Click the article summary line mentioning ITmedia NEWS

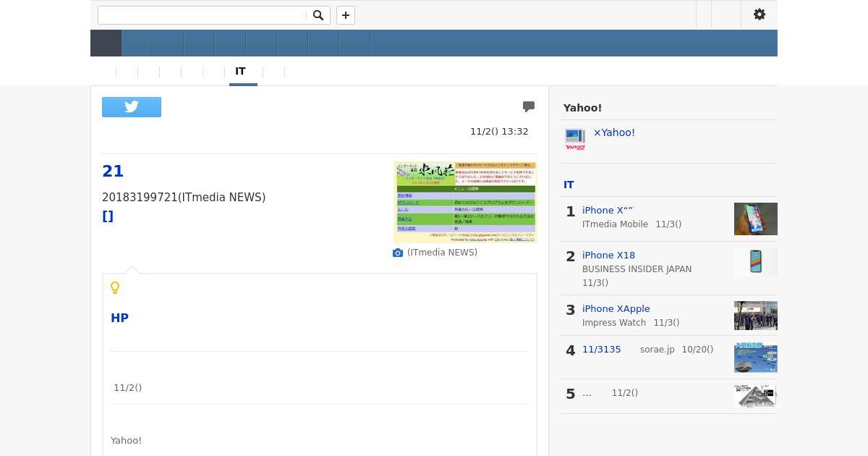(x=184, y=197)
